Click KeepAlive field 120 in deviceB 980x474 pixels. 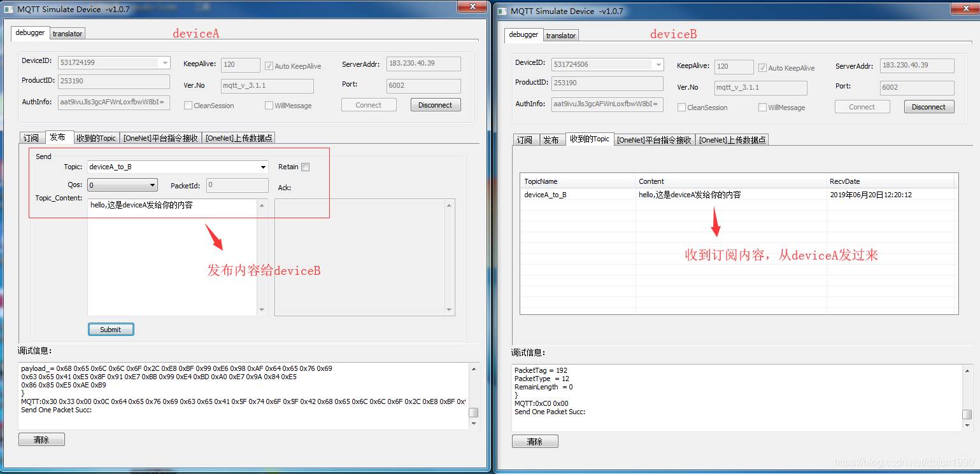[734, 67]
